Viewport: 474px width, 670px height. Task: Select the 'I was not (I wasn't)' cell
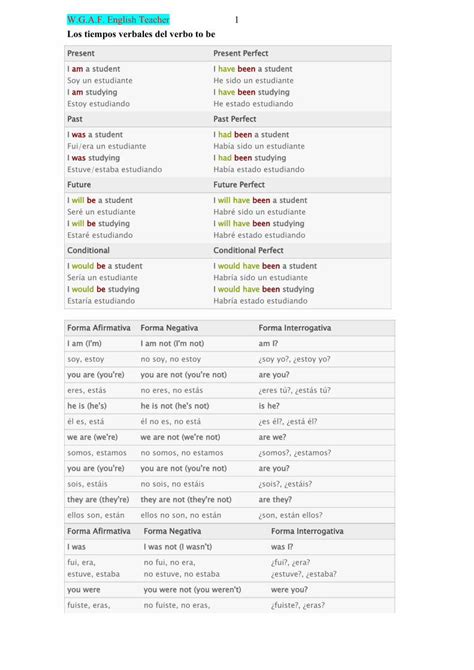pos(178,547)
